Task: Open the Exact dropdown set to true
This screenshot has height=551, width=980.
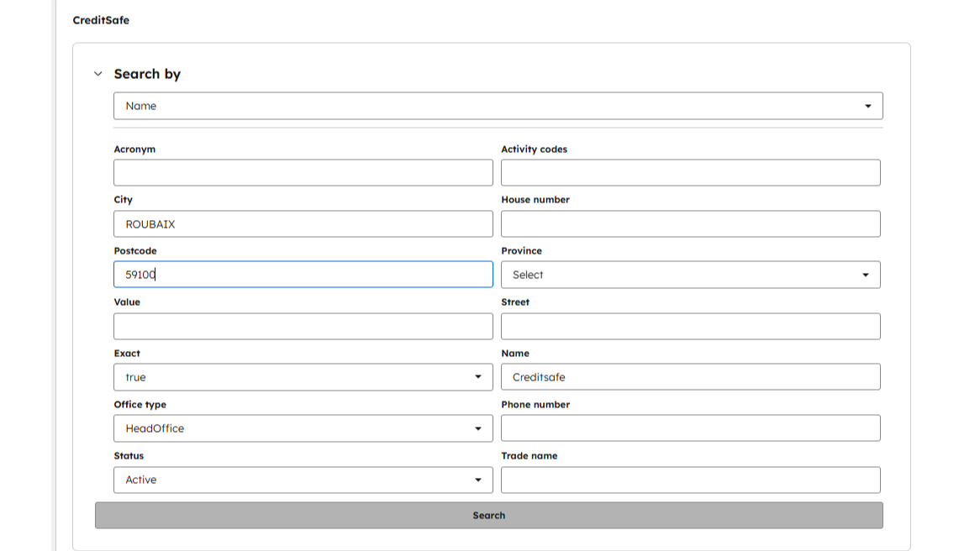Action: (x=303, y=377)
